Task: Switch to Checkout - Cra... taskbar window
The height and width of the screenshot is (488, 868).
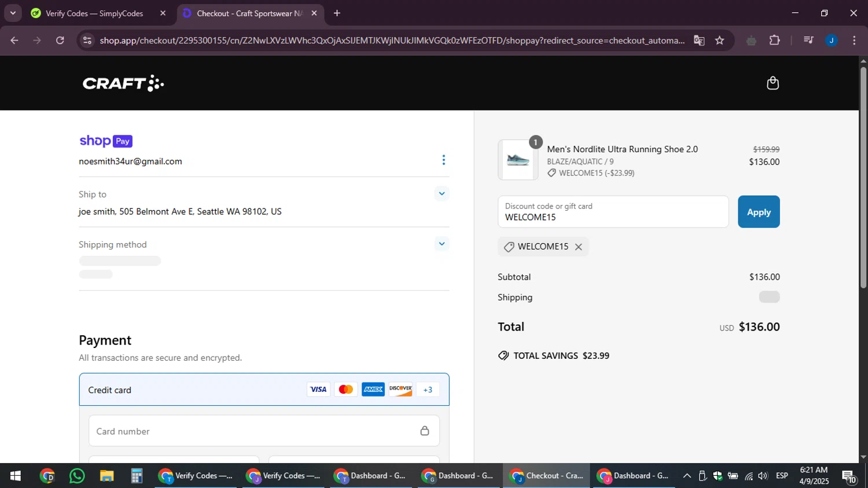Action: [546, 476]
